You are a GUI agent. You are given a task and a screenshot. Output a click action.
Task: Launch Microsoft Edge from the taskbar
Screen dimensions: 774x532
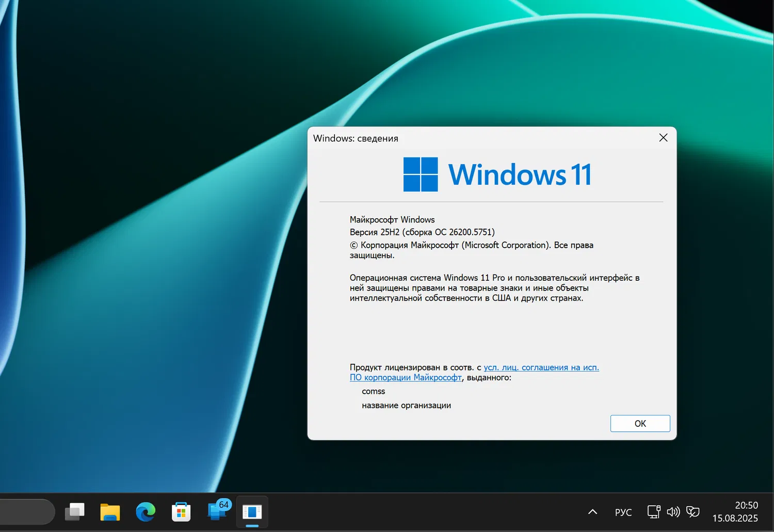point(146,511)
